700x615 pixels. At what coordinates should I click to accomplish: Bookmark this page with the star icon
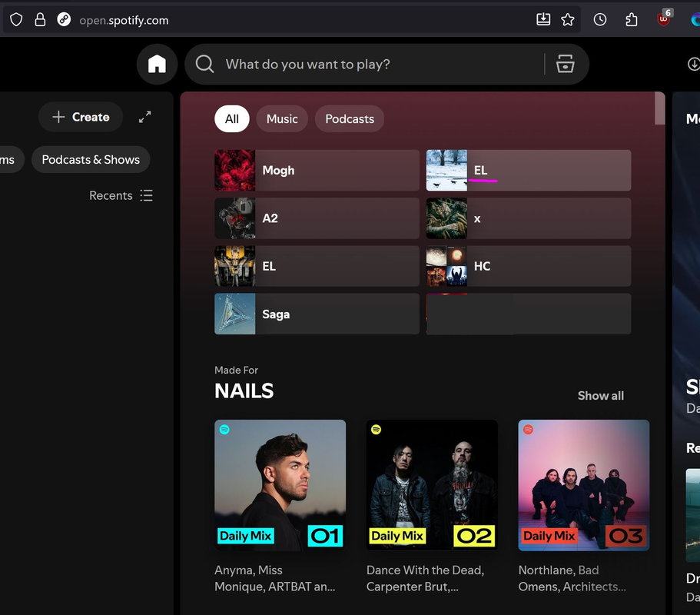[567, 20]
